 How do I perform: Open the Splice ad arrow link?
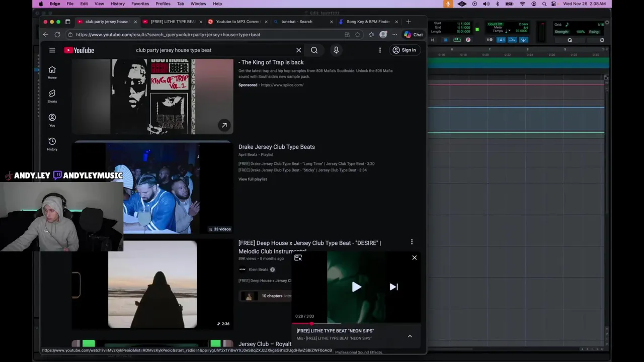click(224, 125)
